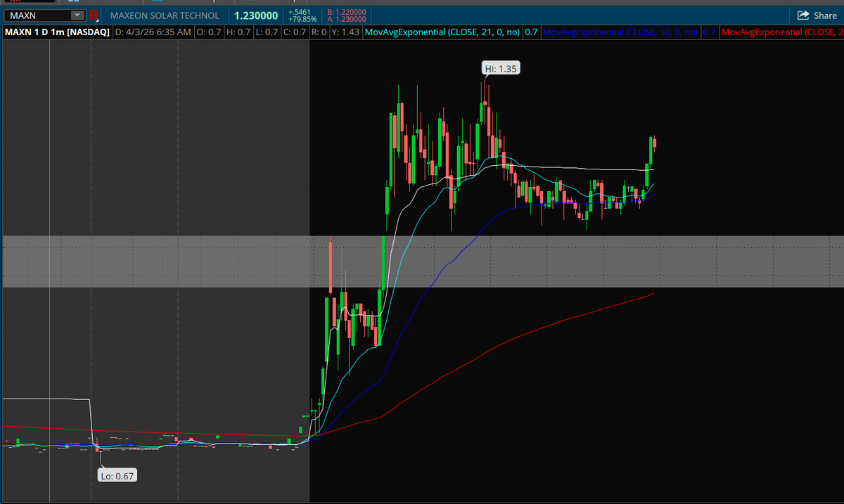This screenshot has width=844, height=504.
Task: Click the red MovAvgExponential study label
Action: pyautogui.click(x=782, y=32)
